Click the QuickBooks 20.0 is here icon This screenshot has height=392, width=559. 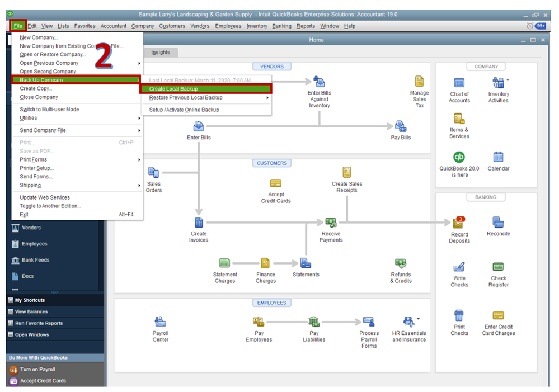459,157
